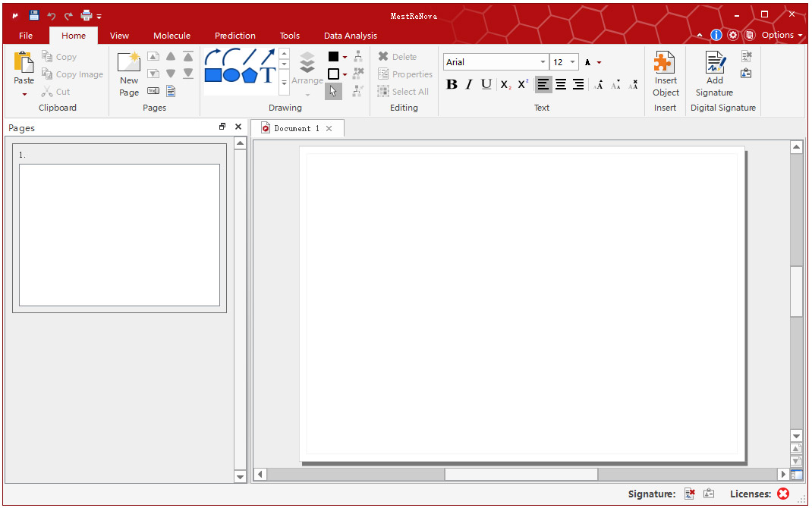Select the ellipse shape drawing tool

(231, 75)
